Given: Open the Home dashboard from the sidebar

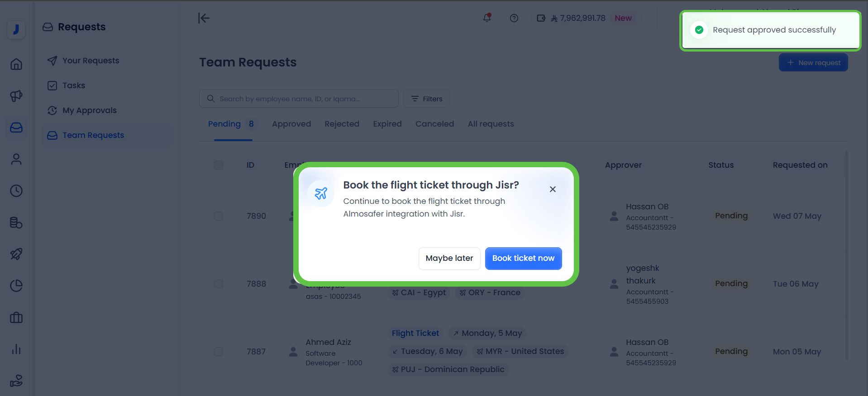Looking at the screenshot, I should click(x=16, y=64).
